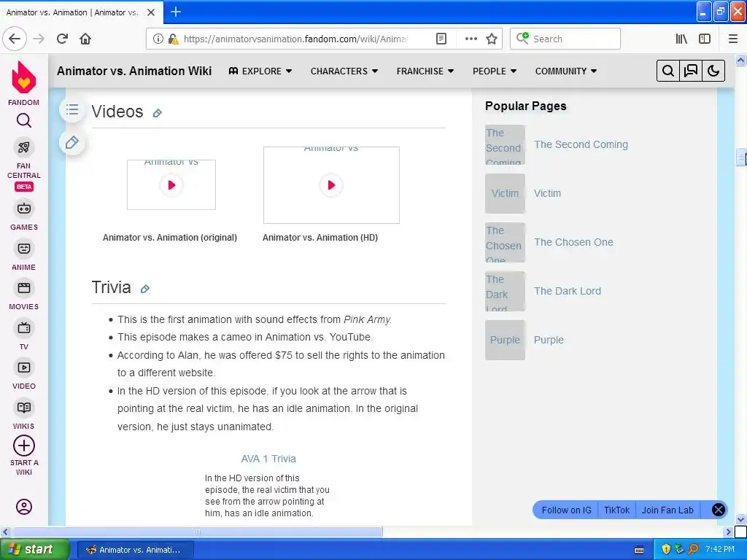
Task: Click The Chosen One thumbnail image
Action: pyautogui.click(x=505, y=242)
